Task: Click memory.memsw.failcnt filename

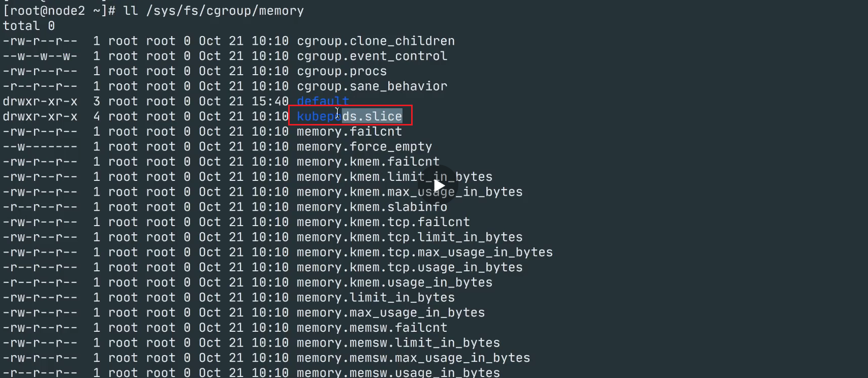Action: 372,328
